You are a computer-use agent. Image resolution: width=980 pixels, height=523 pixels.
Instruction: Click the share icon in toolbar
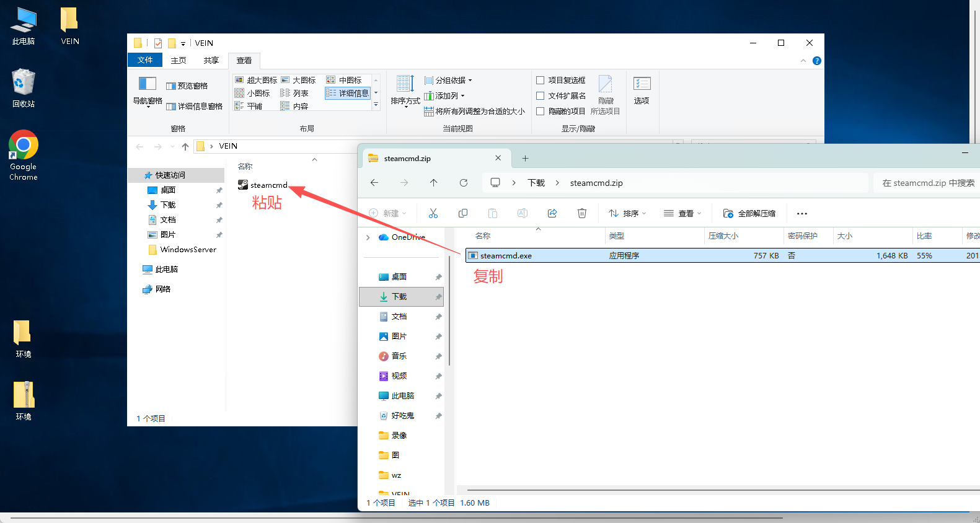point(552,213)
